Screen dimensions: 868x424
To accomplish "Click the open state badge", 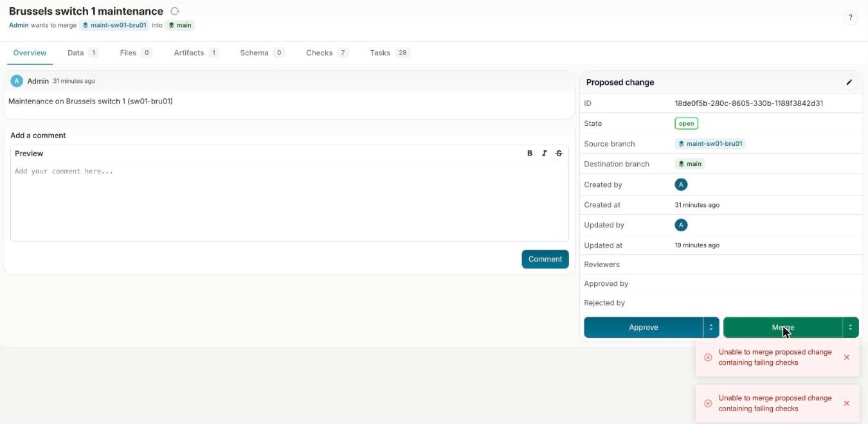I will (686, 123).
